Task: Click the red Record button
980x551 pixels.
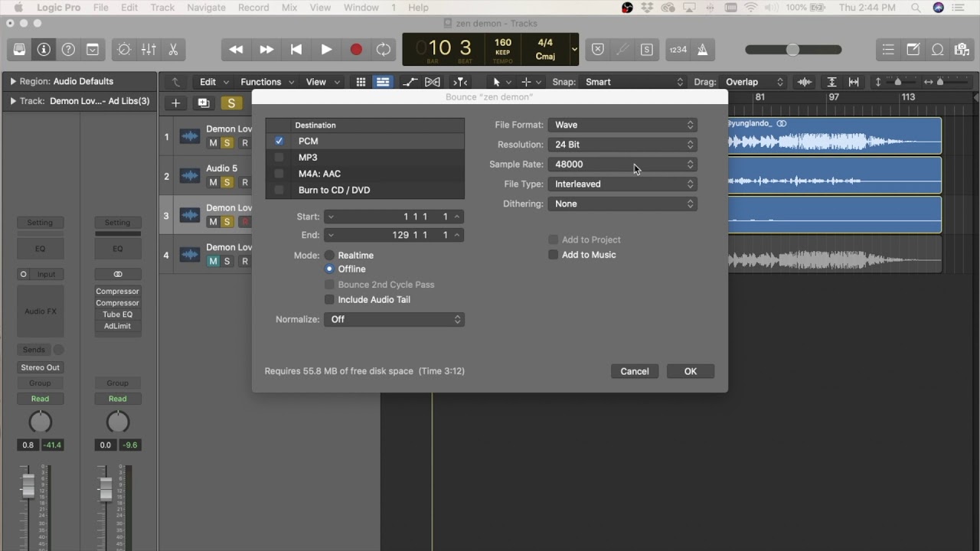Action: pos(356,50)
